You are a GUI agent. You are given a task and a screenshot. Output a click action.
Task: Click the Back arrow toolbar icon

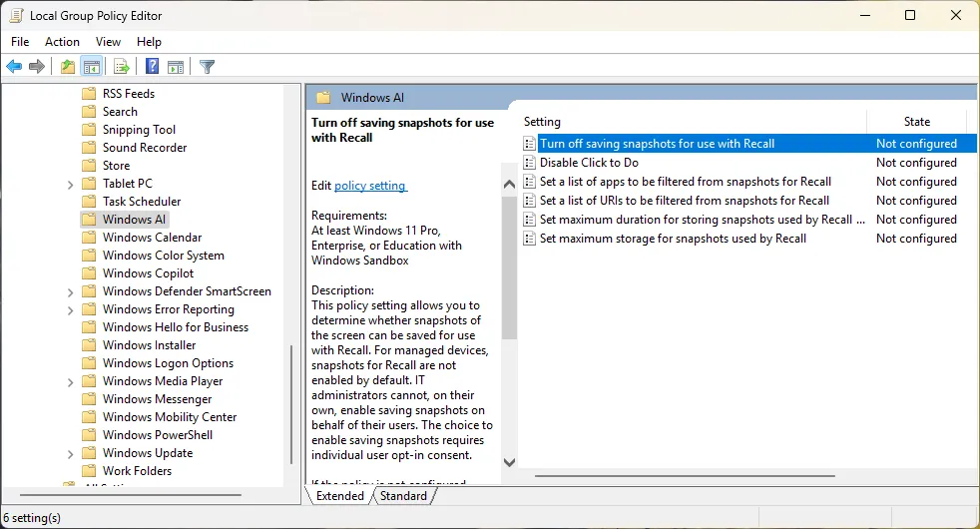point(14,66)
